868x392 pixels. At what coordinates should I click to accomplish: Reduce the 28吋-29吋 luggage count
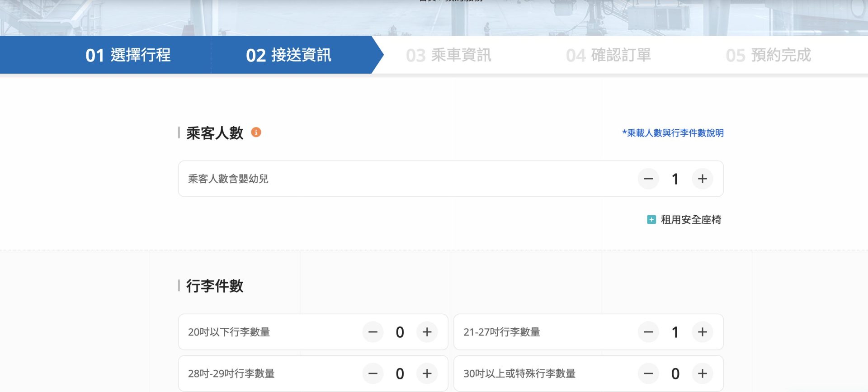pos(373,373)
